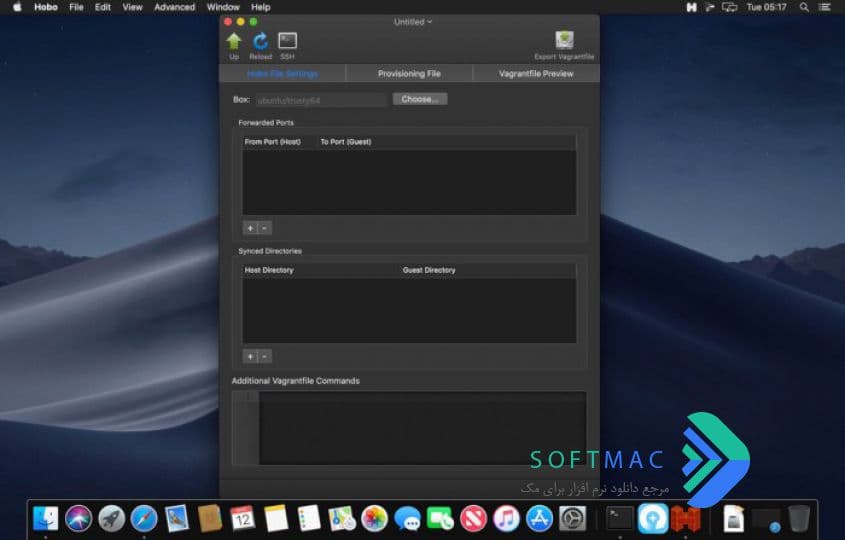Open Safari from the Dock
The image size is (845, 540).
tap(144, 519)
